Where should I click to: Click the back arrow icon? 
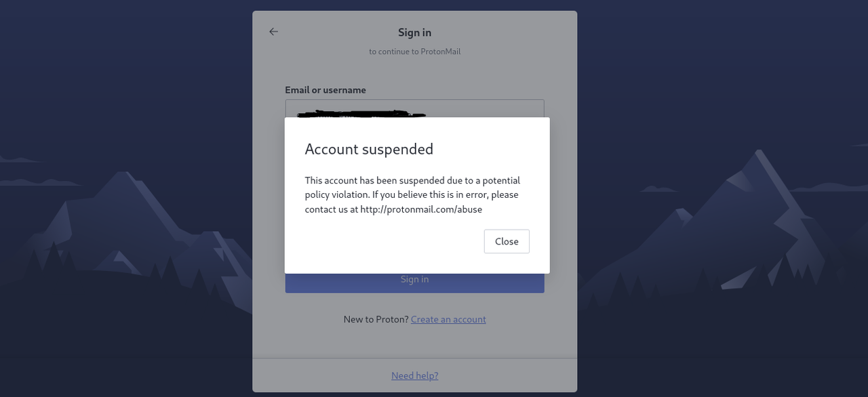[x=273, y=32]
